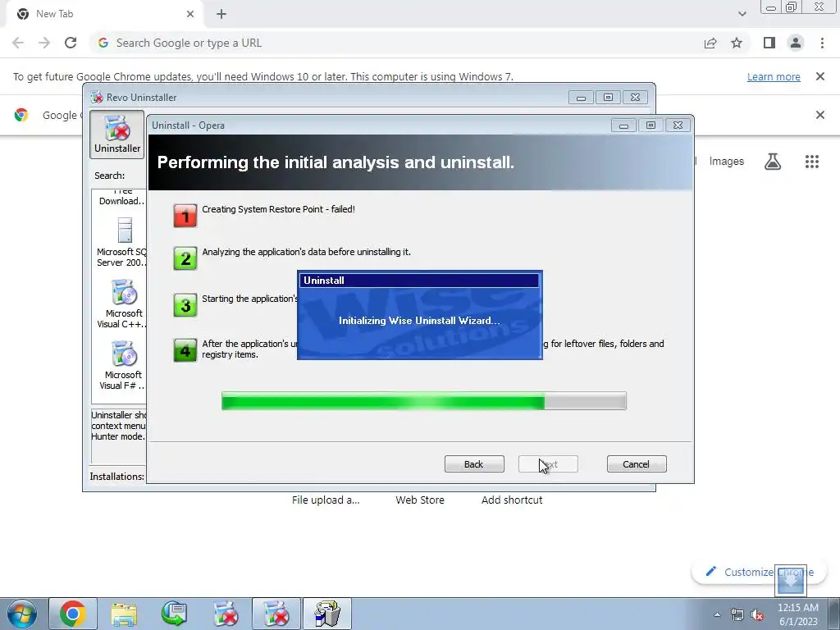Open the Web Store shortcut
The image size is (840, 630).
(x=420, y=500)
